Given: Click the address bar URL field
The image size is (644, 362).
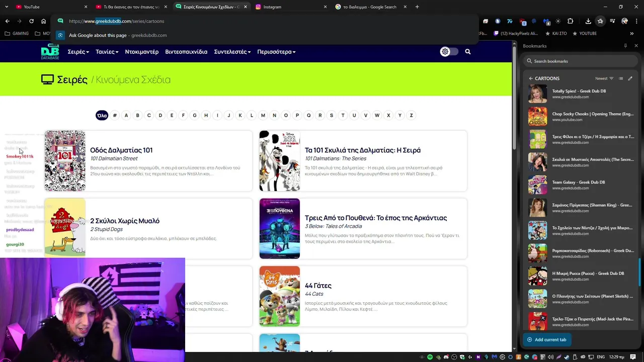Looking at the screenshot, I should pyautogui.click(x=264, y=21).
